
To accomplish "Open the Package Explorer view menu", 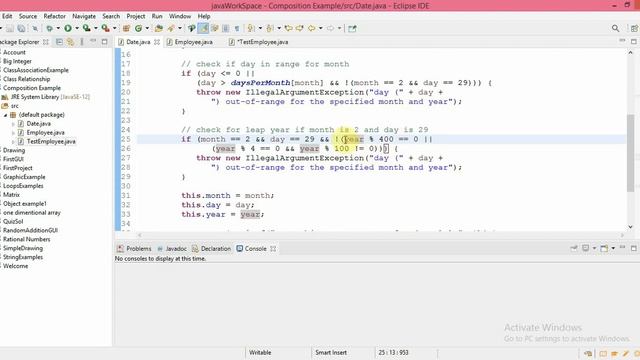I will (82, 42).
